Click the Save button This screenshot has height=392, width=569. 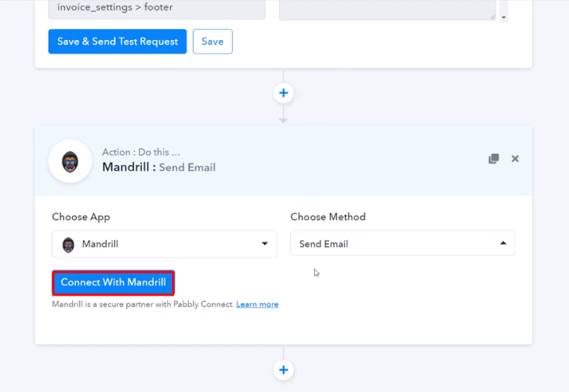(x=212, y=42)
